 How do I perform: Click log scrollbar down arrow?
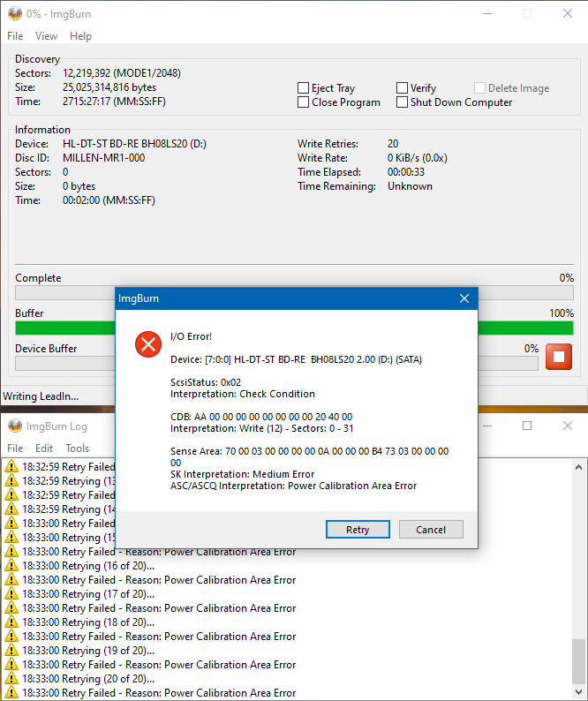pos(578,691)
